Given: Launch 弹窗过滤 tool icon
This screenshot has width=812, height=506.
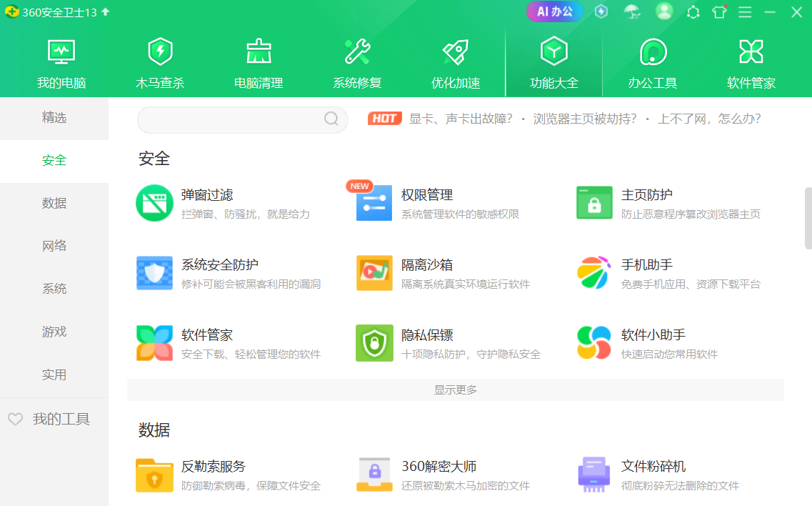Looking at the screenshot, I should pyautogui.click(x=154, y=203).
